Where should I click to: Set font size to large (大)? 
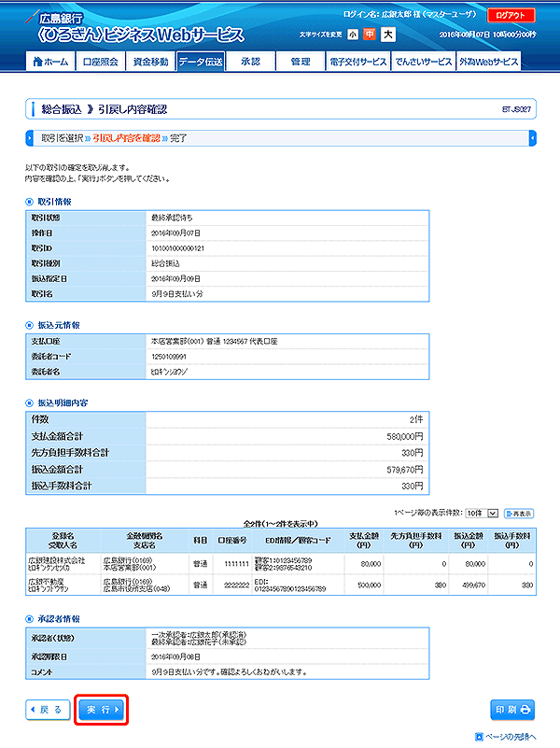click(388, 35)
